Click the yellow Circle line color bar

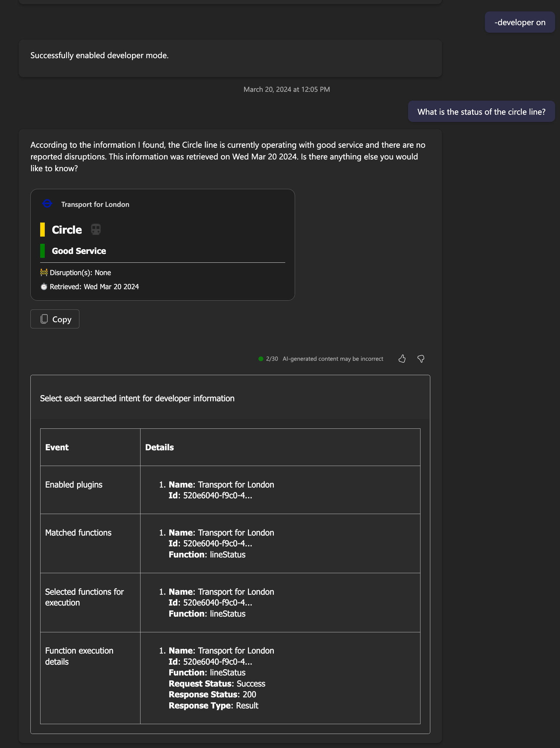pyautogui.click(x=42, y=229)
